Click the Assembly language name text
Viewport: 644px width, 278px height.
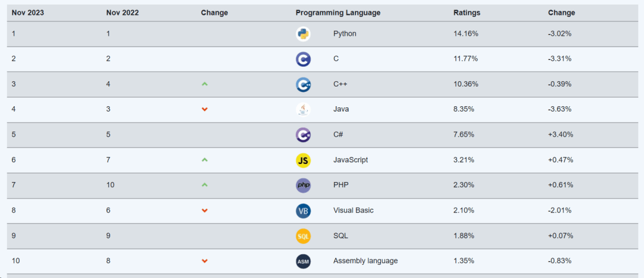(x=366, y=261)
